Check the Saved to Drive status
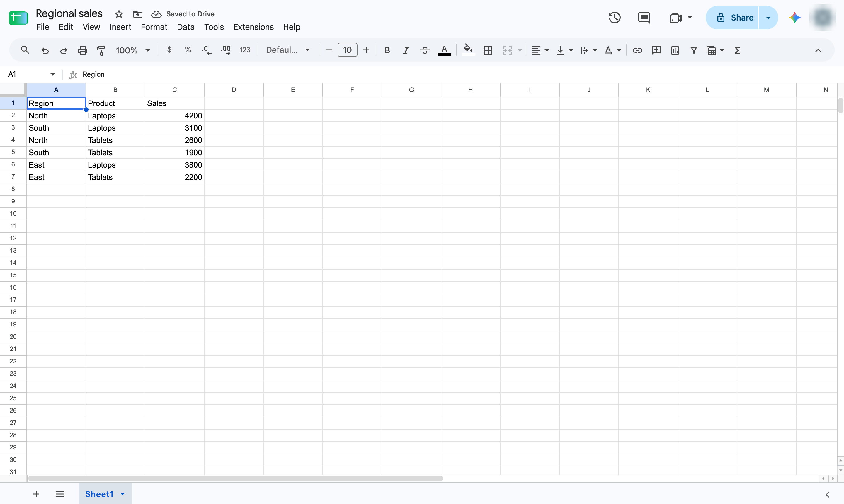Screen dimensions: 844x504 (x=183, y=14)
